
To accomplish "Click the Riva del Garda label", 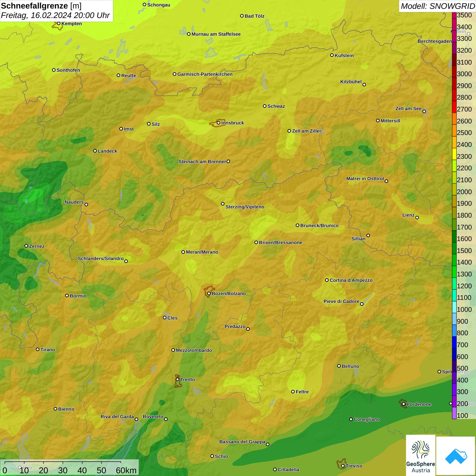I will (x=117, y=417).
